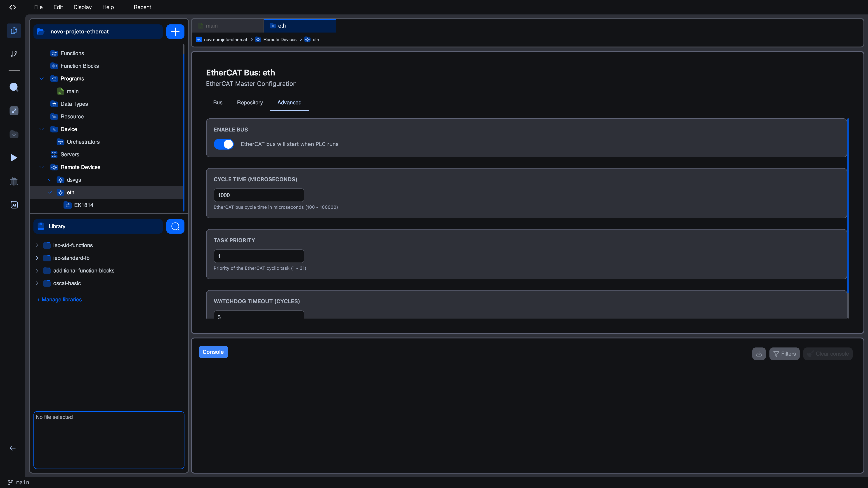Click the expand arrows sidebar icon

click(x=14, y=111)
